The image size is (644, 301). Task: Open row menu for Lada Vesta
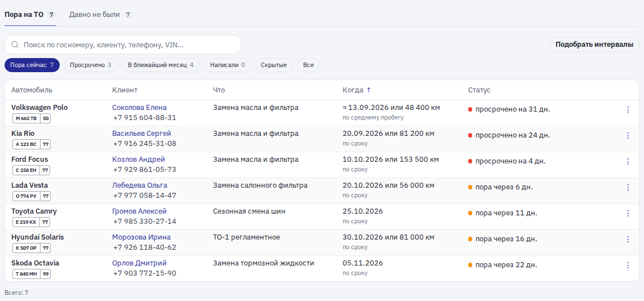(x=628, y=187)
